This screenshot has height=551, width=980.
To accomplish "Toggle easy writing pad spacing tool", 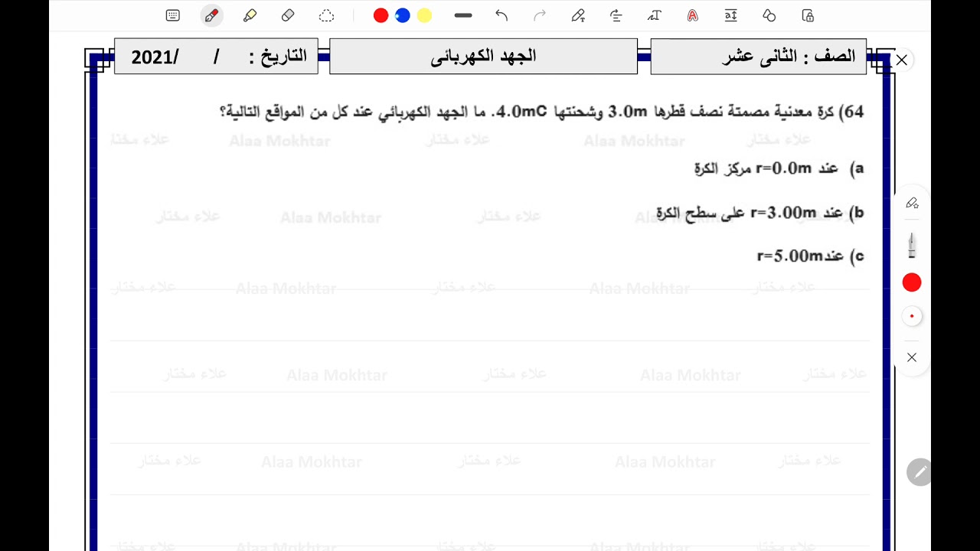I will pyautogui.click(x=731, y=15).
